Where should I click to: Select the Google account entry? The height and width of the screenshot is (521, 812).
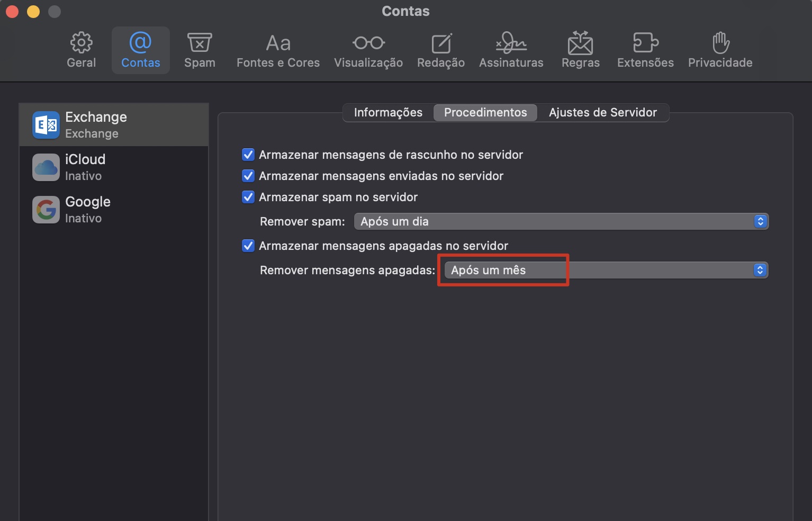click(x=114, y=209)
